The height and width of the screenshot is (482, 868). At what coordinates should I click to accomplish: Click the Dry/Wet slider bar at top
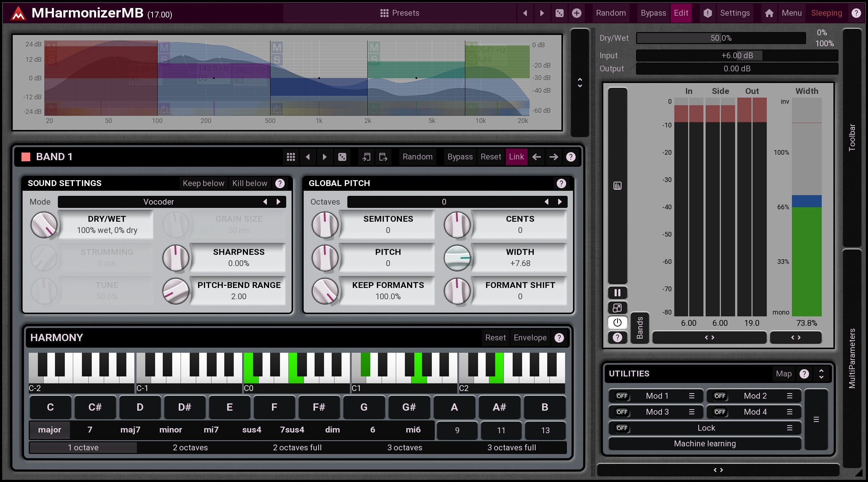[721, 38]
